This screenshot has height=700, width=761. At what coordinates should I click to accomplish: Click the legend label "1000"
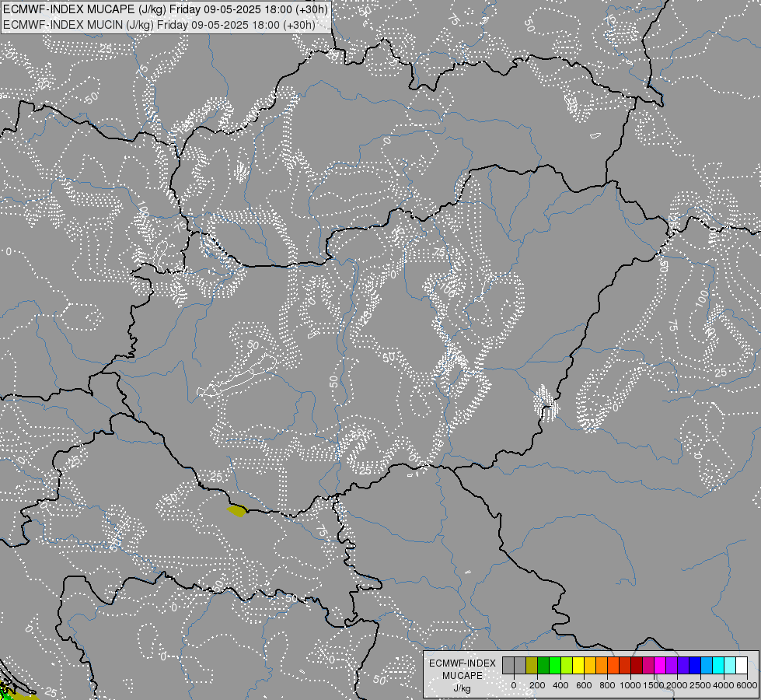pyautogui.click(x=630, y=685)
